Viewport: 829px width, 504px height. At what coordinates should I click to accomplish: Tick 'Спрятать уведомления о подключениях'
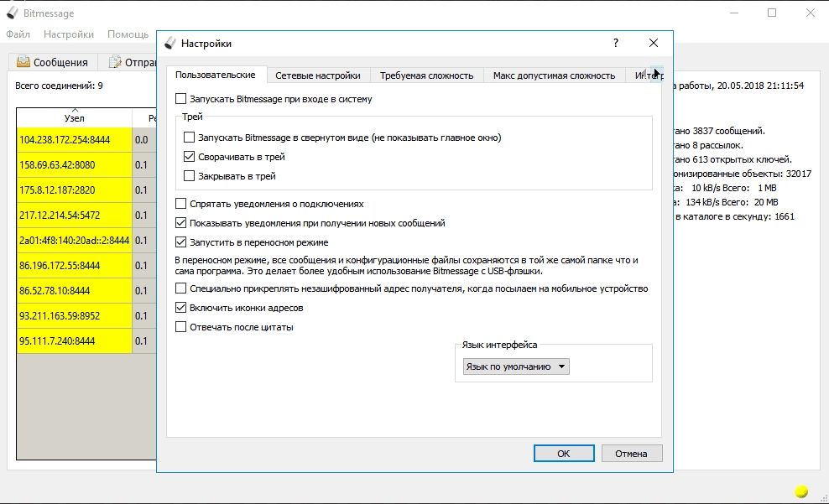click(x=180, y=204)
